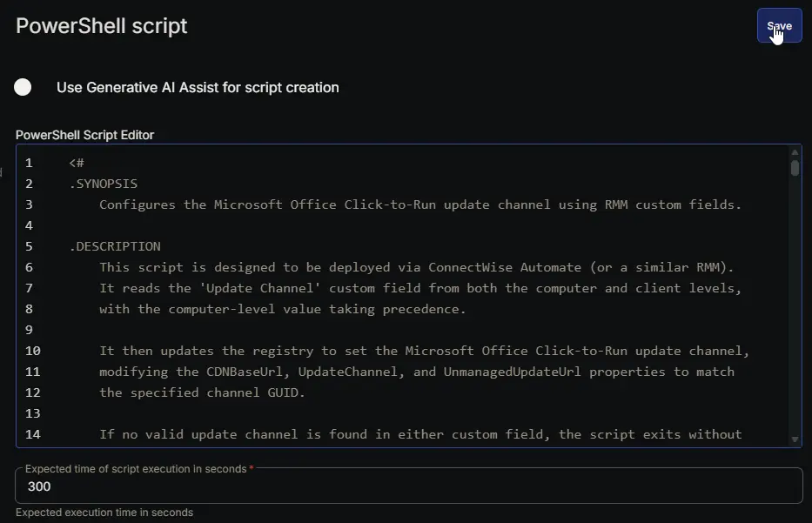Click the .DESCRIPTION line in editor
The width and height of the screenshot is (812, 523).
(115, 246)
